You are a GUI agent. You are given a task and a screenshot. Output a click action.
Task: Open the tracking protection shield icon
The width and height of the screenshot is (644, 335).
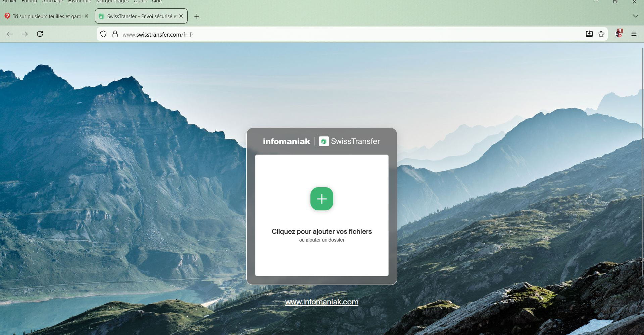(x=103, y=34)
